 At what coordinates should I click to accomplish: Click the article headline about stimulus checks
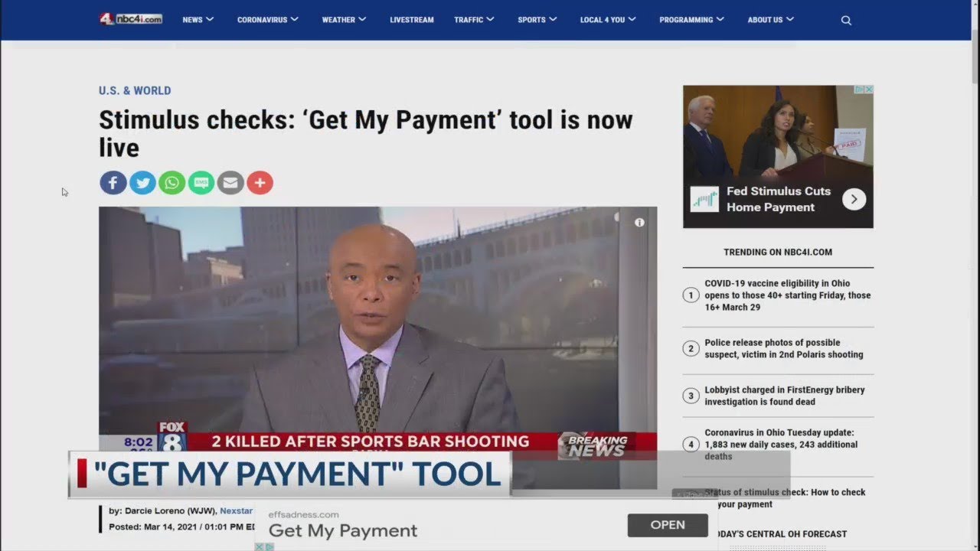pos(366,133)
